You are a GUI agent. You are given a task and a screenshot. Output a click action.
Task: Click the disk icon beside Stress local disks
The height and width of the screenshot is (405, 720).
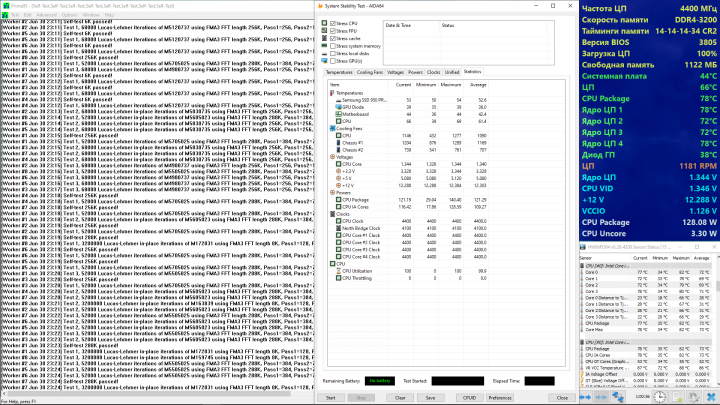324,53
